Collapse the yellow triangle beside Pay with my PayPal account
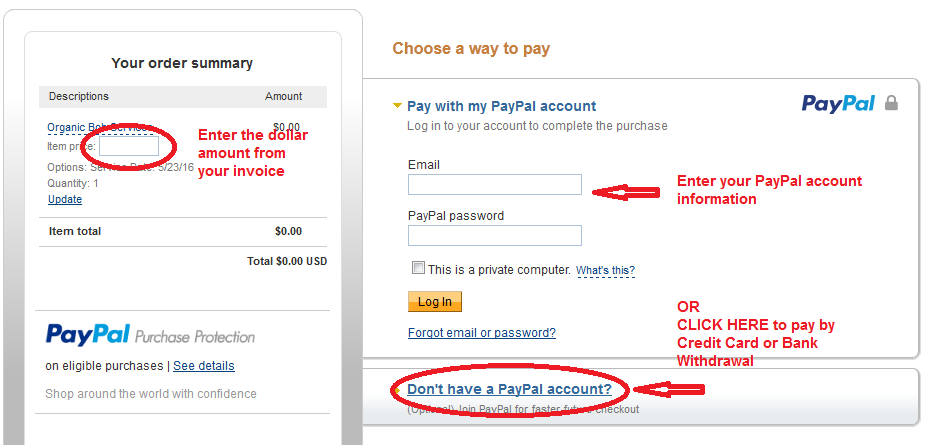 point(398,106)
